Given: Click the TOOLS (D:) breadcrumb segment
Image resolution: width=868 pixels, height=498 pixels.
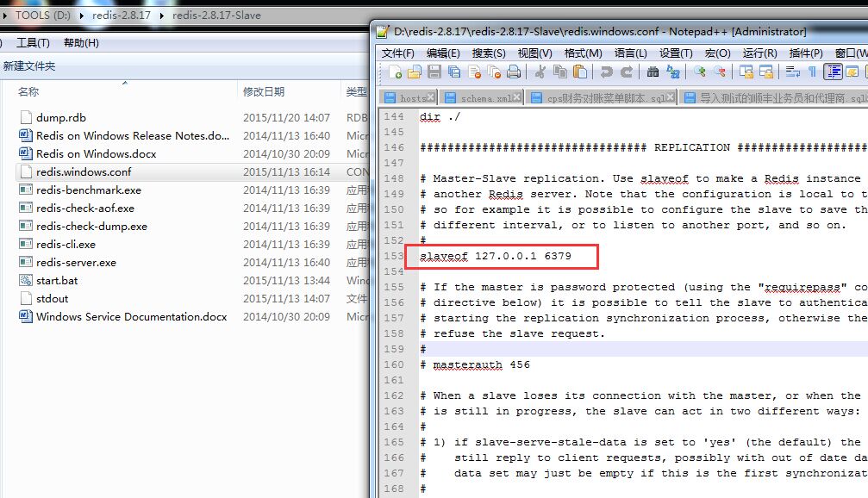Looking at the screenshot, I should pyautogui.click(x=42, y=16).
